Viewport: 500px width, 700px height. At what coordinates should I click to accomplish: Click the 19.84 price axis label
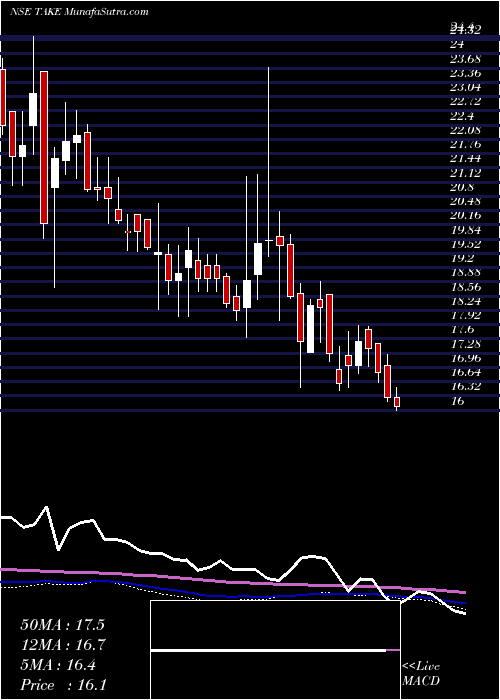(465, 230)
